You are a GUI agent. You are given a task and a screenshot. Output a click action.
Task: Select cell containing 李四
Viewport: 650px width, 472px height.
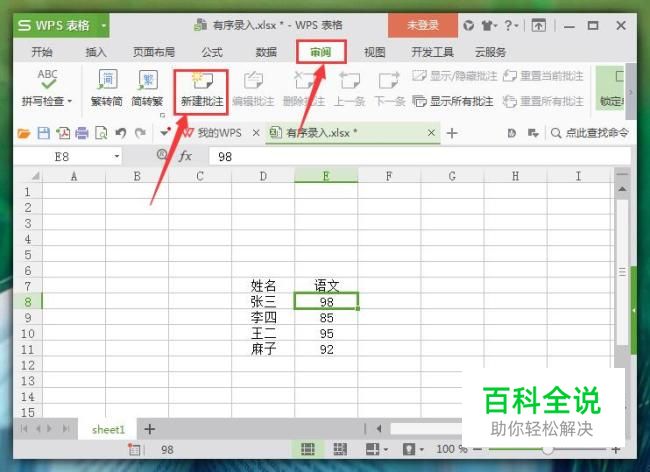tap(263, 317)
